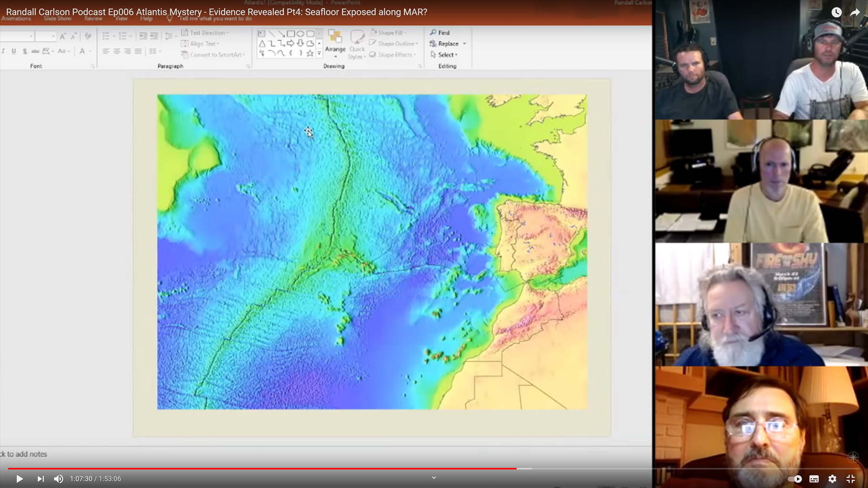Mute the video volume

[58, 478]
